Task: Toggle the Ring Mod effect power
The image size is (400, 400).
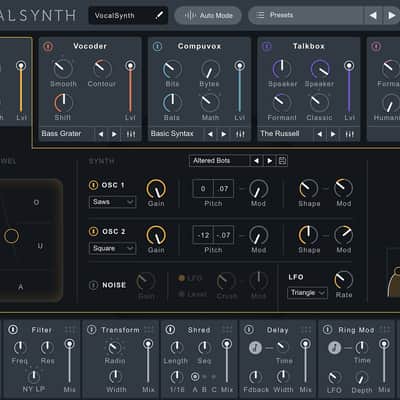Action: click(328, 330)
